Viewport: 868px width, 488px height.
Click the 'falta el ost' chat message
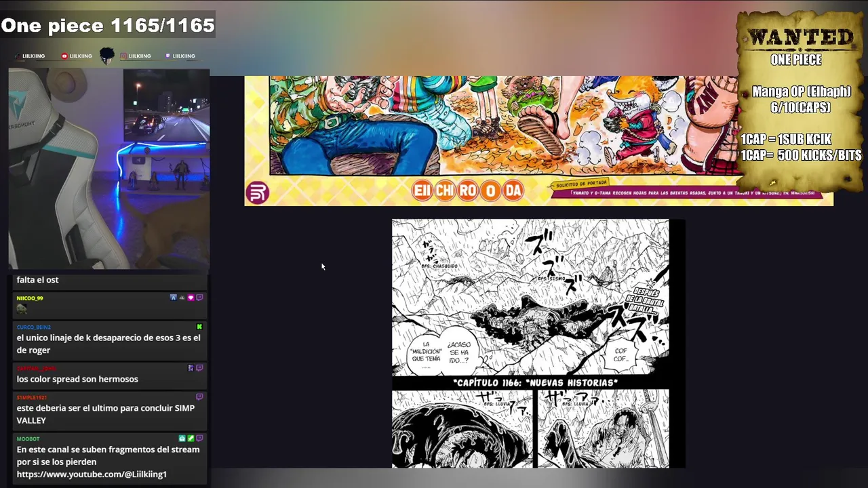[37, 280]
